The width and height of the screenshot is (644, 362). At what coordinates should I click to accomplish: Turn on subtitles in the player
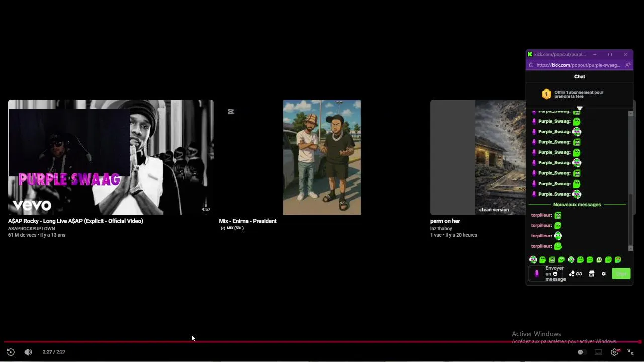[x=598, y=352]
